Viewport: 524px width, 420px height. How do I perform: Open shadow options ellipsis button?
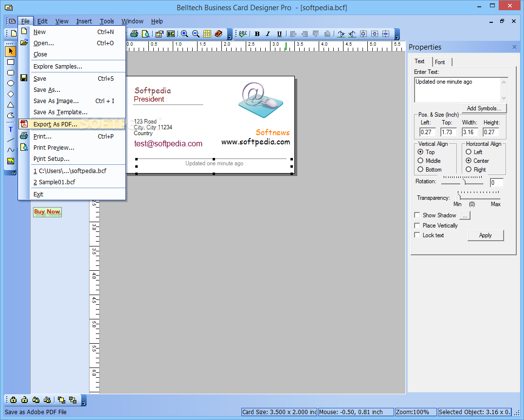465,216
